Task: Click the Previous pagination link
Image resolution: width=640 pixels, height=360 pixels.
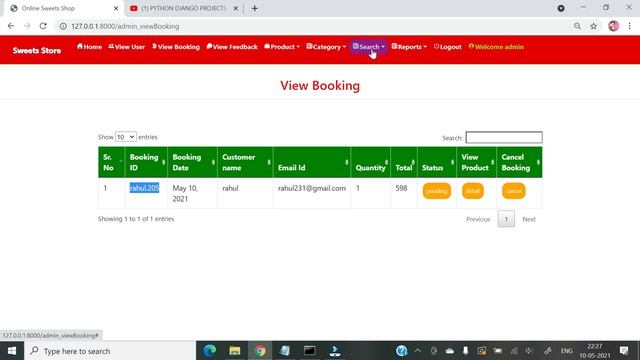Action: coord(478,219)
